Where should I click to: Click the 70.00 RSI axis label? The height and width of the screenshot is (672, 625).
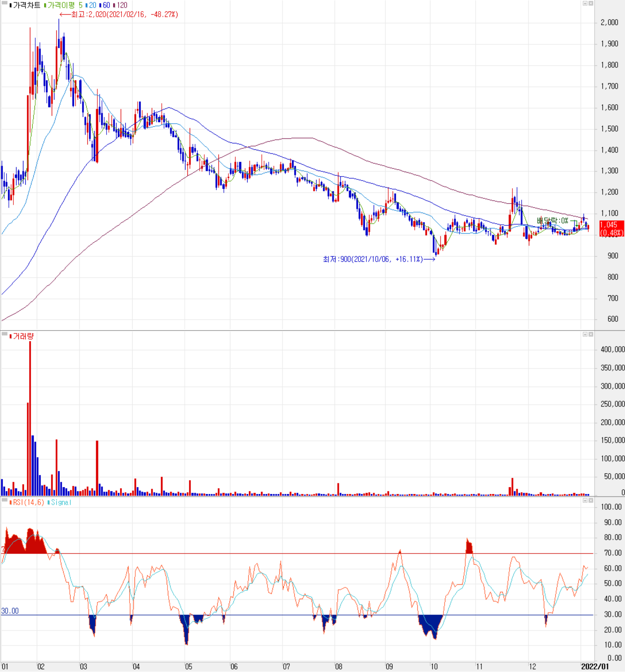(612, 553)
